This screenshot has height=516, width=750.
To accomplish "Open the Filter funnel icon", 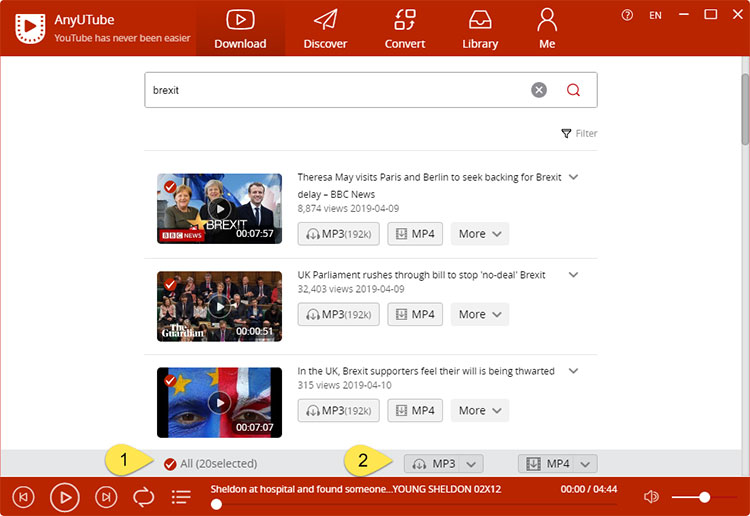I will pyautogui.click(x=566, y=133).
